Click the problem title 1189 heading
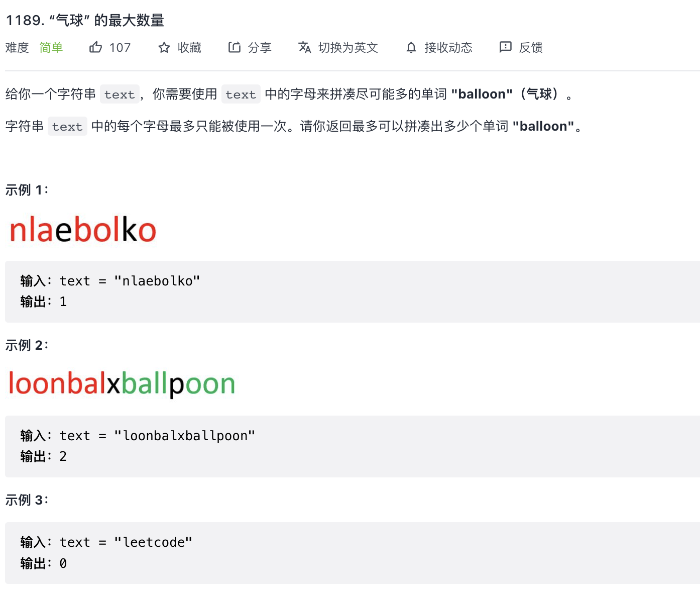The image size is (700, 592). (85, 21)
